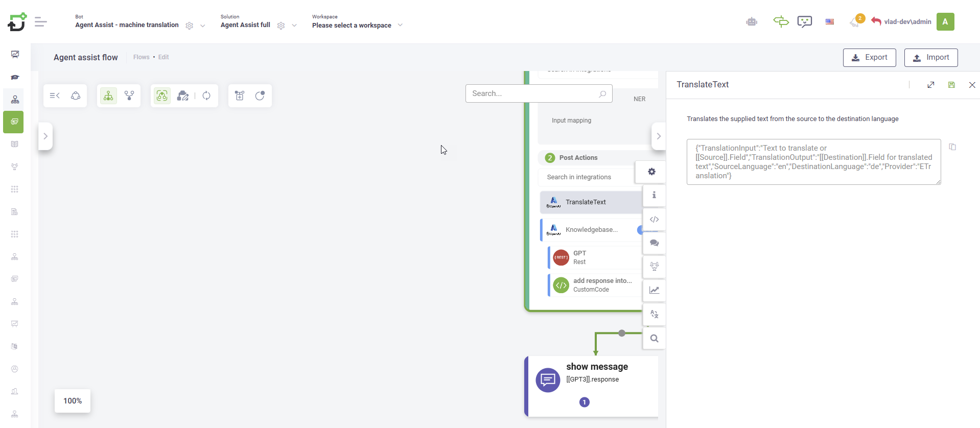Click the code brackets side tab icon
Image resolution: width=980 pixels, height=428 pixels.
click(x=654, y=220)
